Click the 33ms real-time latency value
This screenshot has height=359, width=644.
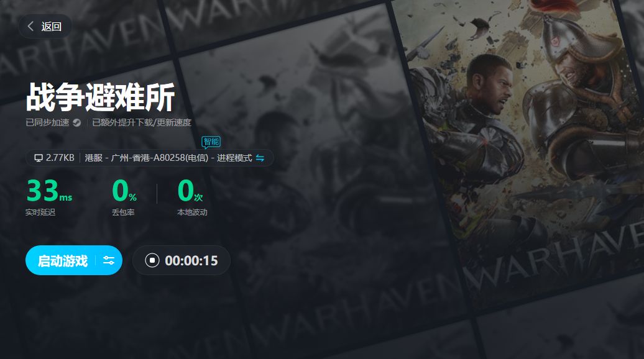pyautogui.click(x=49, y=191)
